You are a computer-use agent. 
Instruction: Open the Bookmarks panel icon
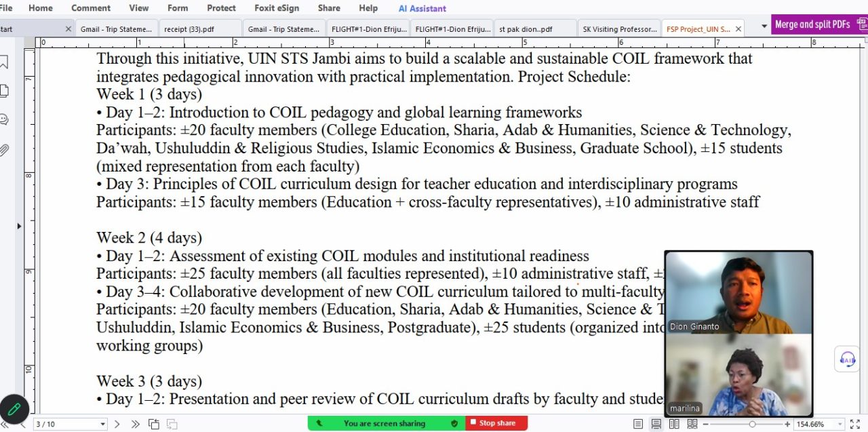(4, 62)
